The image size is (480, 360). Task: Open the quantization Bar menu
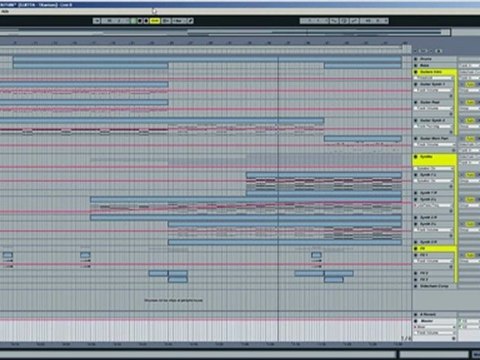[x=179, y=21]
